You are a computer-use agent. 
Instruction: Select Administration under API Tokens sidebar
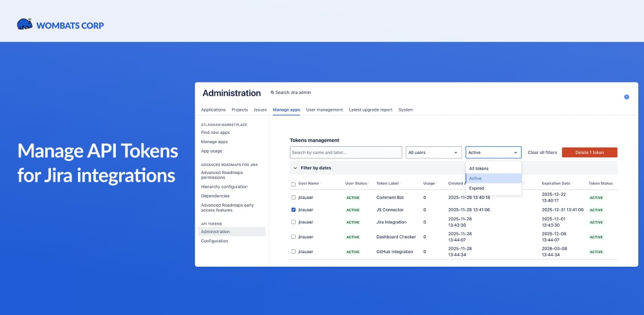tap(232, 232)
